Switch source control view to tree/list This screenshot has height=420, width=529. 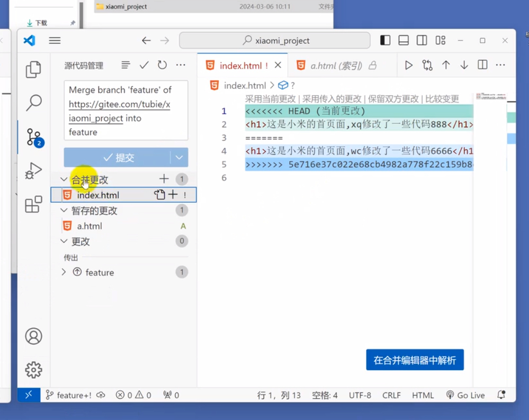(125, 65)
